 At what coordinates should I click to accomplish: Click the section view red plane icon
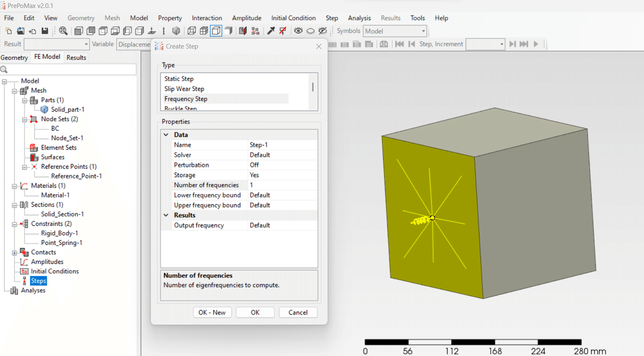(x=243, y=31)
